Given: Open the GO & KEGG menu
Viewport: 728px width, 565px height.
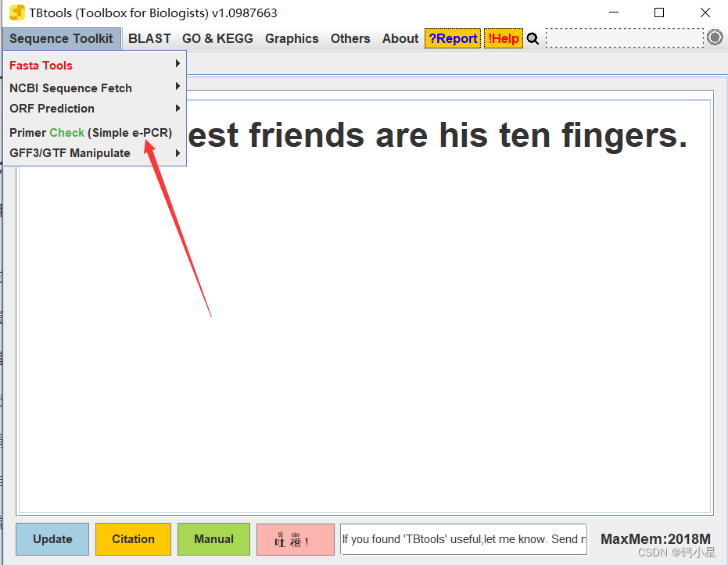Looking at the screenshot, I should [217, 38].
